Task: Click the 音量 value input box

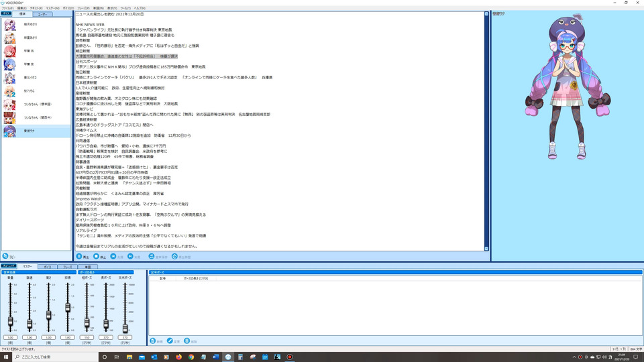Action: [x=10, y=337]
